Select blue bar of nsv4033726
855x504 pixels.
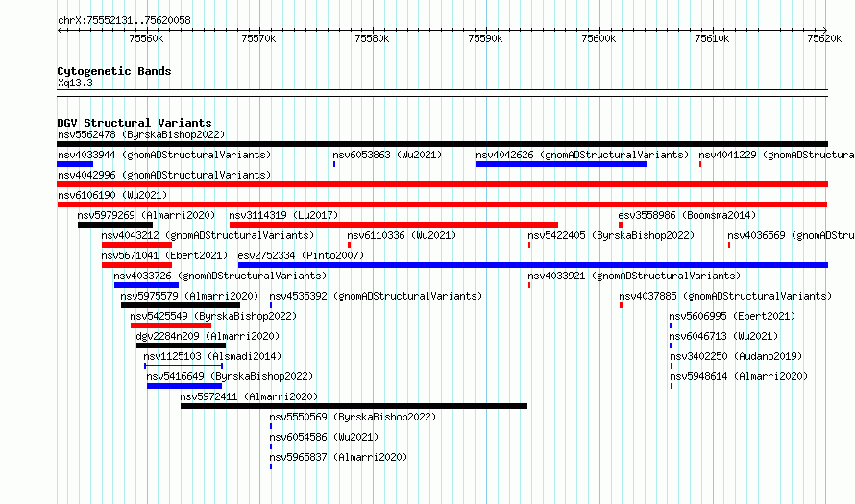pyautogui.click(x=147, y=285)
